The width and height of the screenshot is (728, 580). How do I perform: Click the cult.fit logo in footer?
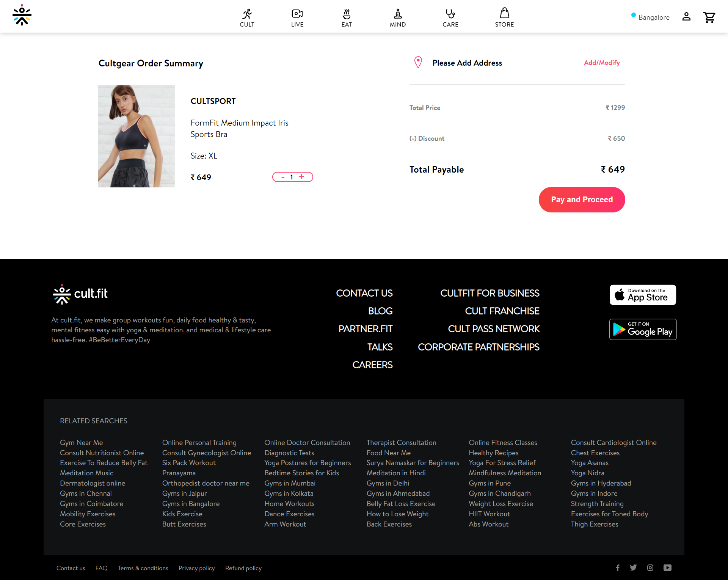[79, 294]
